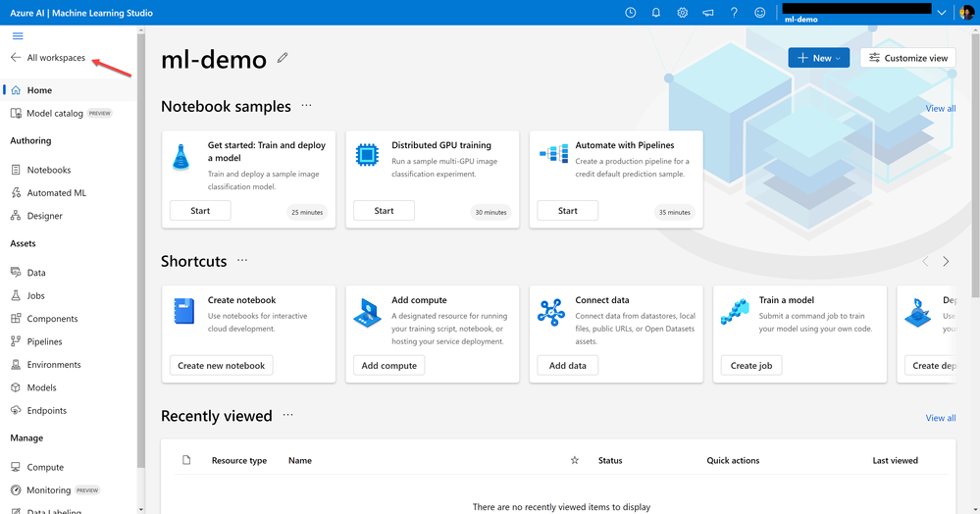Click the Endpoints icon in sidebar

click(x=16, y=410)
